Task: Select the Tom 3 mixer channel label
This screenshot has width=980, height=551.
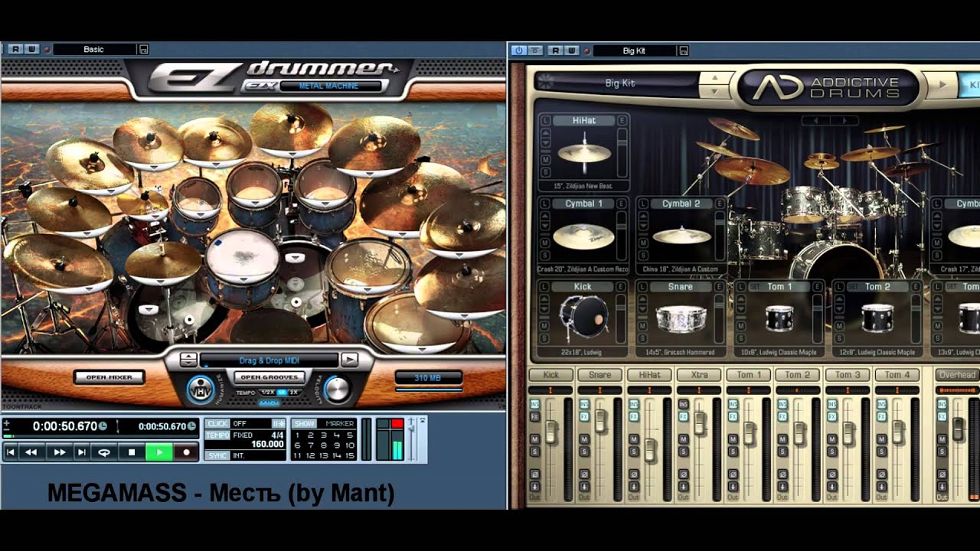Action: point(848,375)
